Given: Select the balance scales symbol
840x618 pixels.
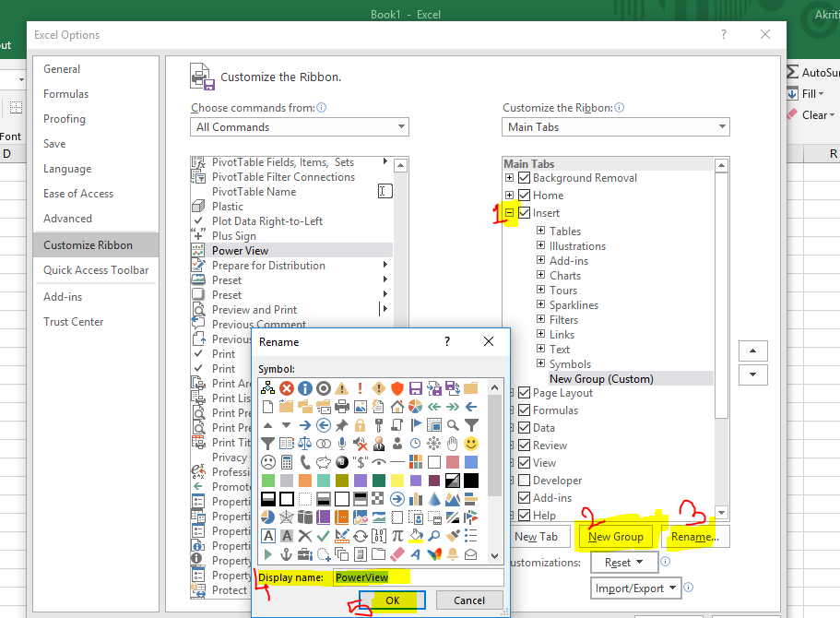Looking at the screenshot, I should coord(305,444).
